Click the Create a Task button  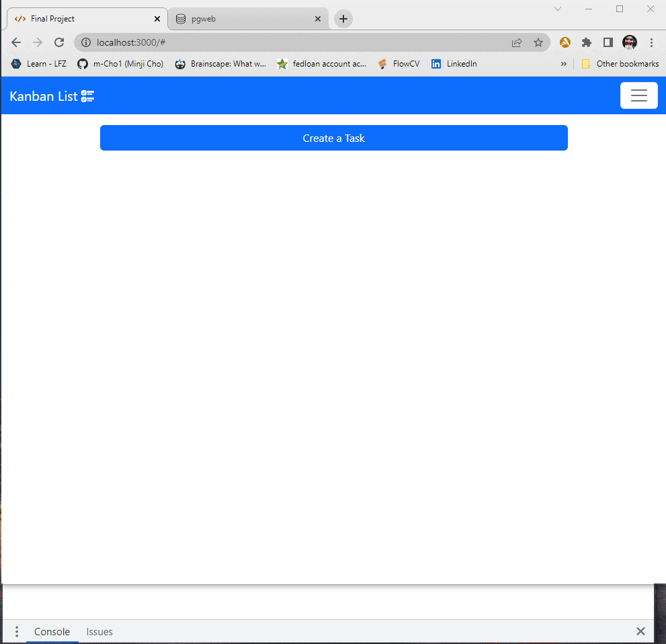tap(334, 138)
